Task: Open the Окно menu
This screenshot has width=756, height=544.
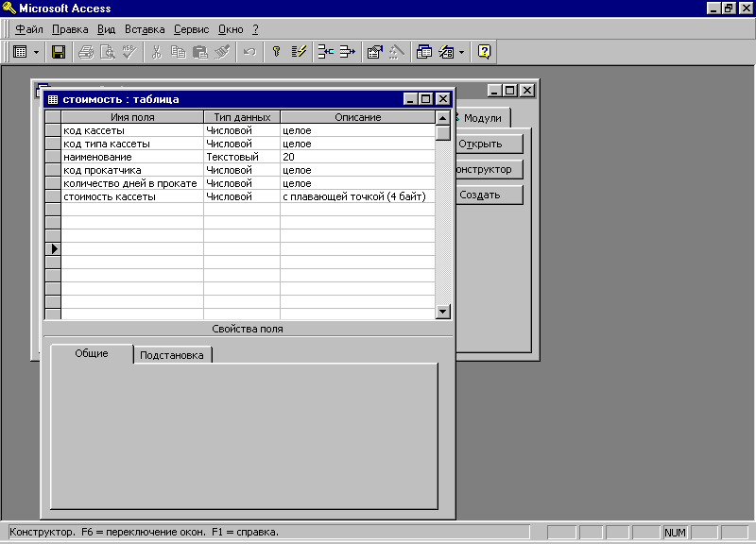Action: click(231, 29)
